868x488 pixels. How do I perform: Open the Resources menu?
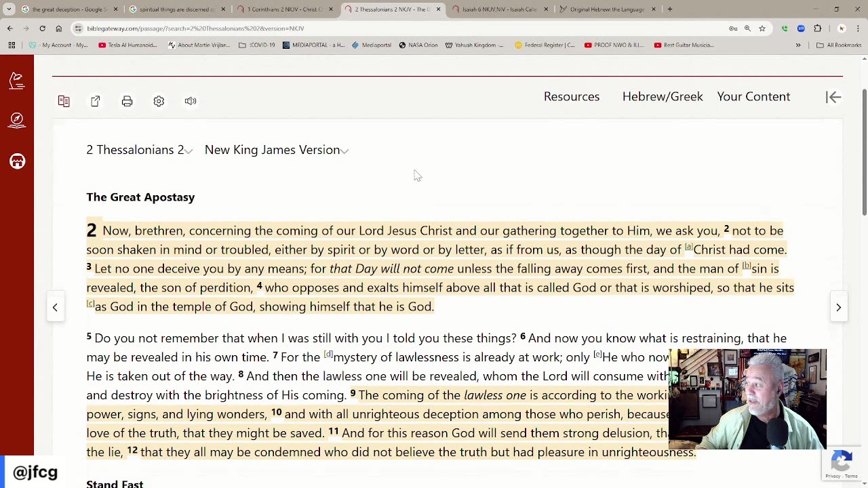[572, 97]
